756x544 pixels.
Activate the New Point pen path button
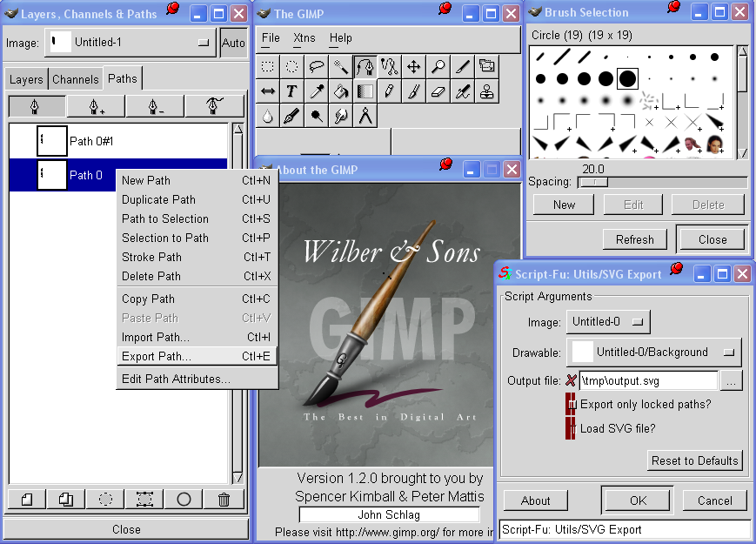point(37,106)
